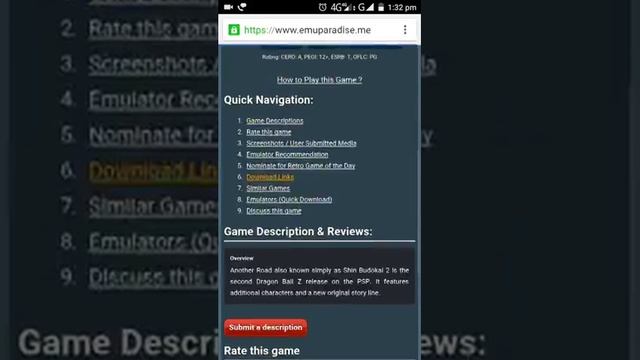
Task: Open Similar Games link
Action: 268,188
